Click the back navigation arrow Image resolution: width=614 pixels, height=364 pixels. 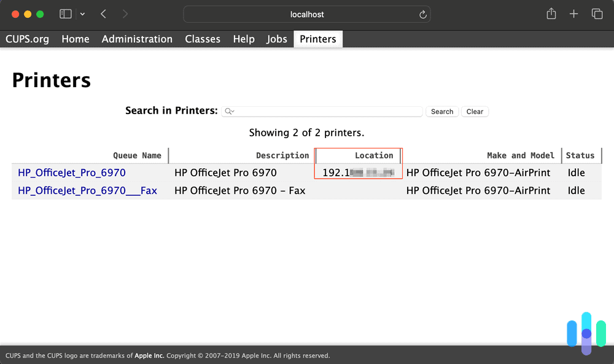103,14
